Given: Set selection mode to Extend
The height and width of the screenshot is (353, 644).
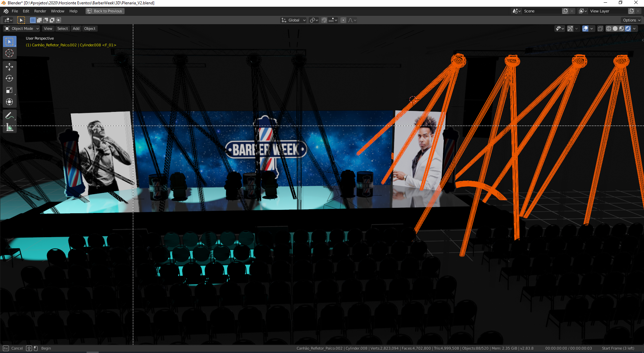Looking at the screenshot, I should point(39,20).
